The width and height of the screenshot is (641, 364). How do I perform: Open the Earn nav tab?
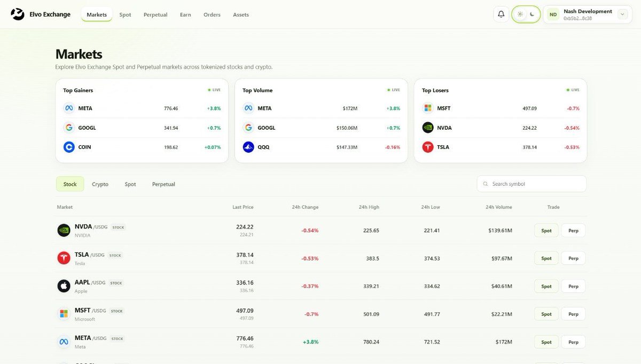pos(185,15)
